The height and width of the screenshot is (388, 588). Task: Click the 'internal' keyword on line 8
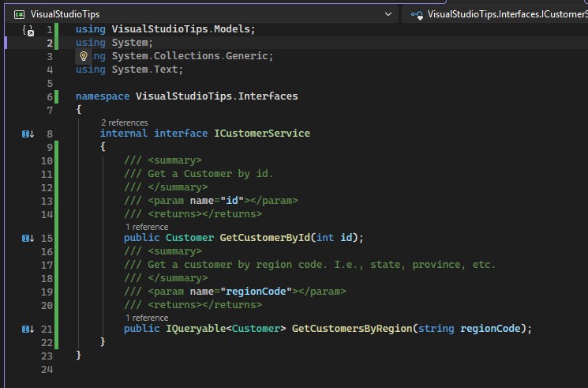pyautogui.click(x=124, y=134)
